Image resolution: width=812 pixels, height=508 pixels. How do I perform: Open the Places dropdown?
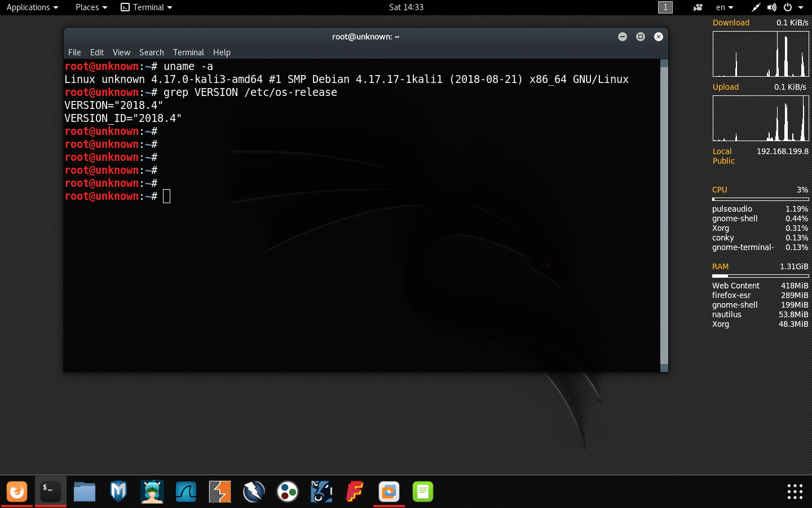(91, 7)
